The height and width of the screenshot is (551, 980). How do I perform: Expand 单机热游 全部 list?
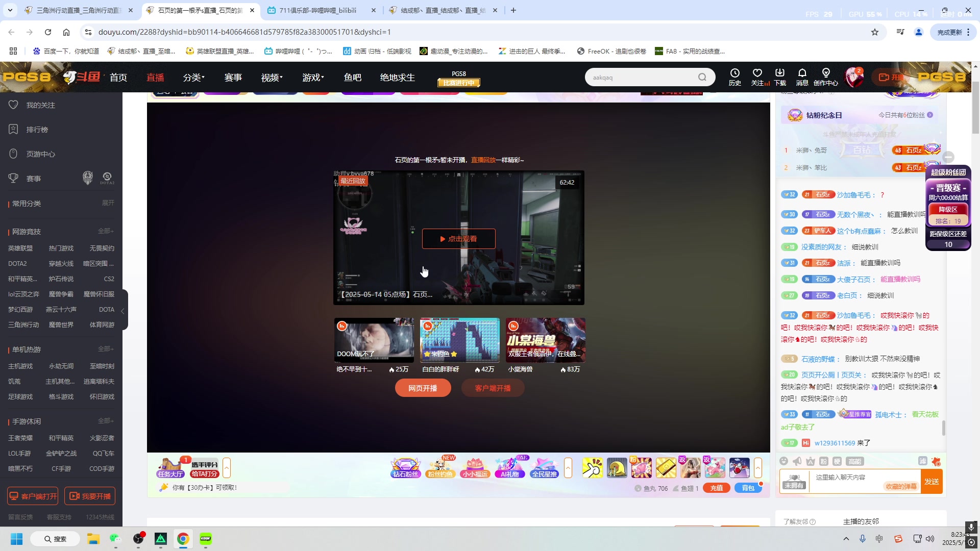tap(106, 349)
